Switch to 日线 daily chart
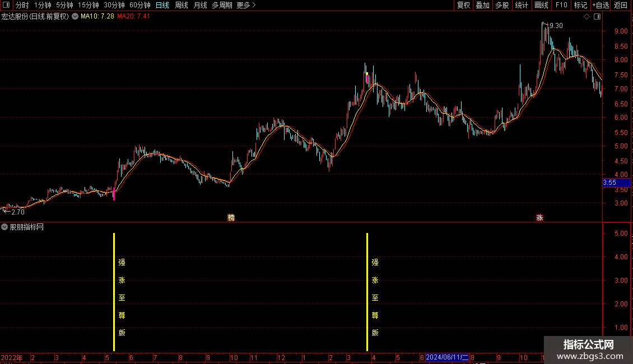 (162, 5)
